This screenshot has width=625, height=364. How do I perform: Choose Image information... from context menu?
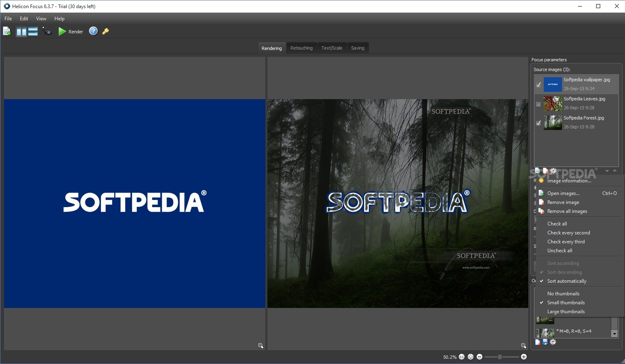579,181
